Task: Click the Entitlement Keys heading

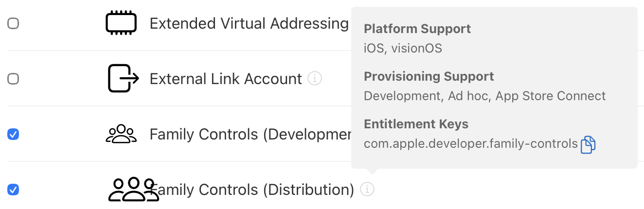Action: click(x=416, y=124)
